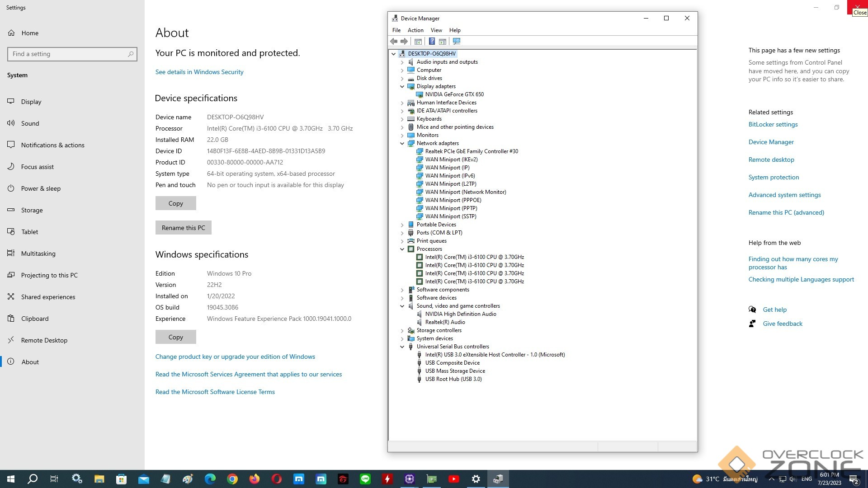Select Realtek(R) Audio device
The height and width of the screenshot is (488, 868).
445,322
